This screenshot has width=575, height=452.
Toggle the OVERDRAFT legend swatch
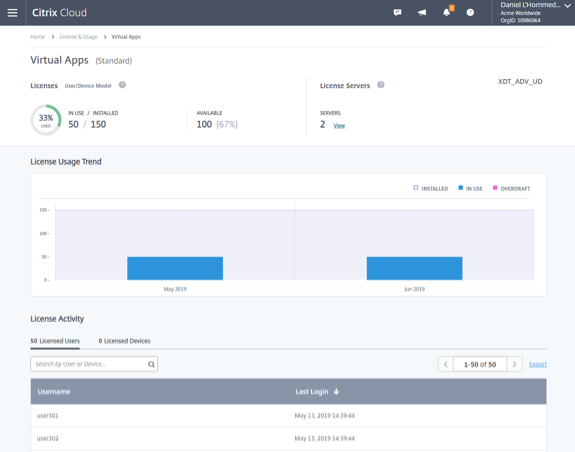click(495, 188)
